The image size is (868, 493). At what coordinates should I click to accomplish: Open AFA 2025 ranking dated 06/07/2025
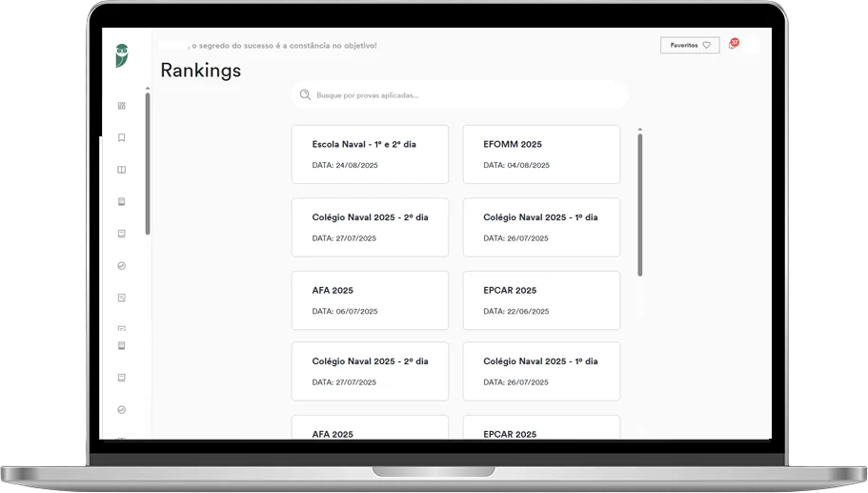[x=370, y=300]
